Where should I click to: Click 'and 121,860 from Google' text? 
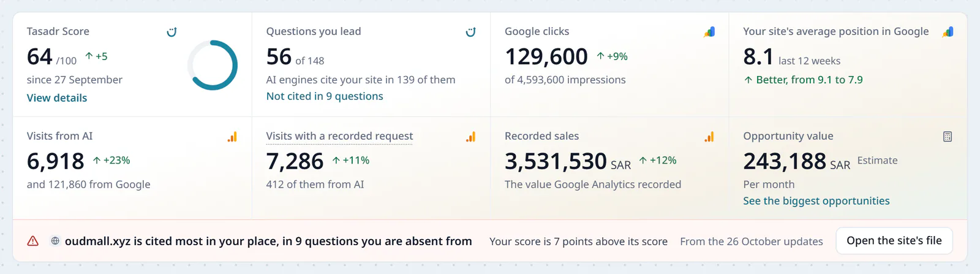(x=89, y=185)
